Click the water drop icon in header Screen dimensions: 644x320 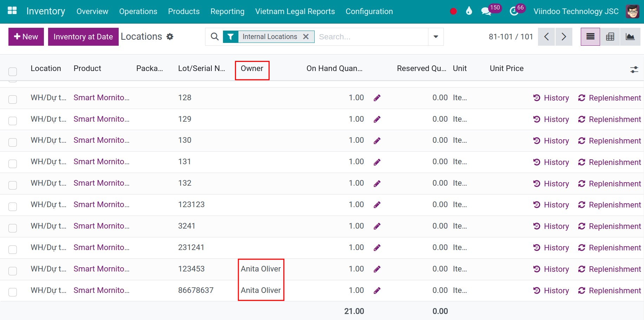coord(469,11)
